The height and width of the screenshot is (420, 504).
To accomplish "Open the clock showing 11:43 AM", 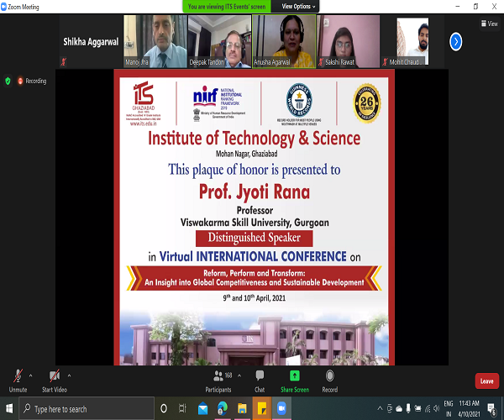I will [x=469, y=408].
